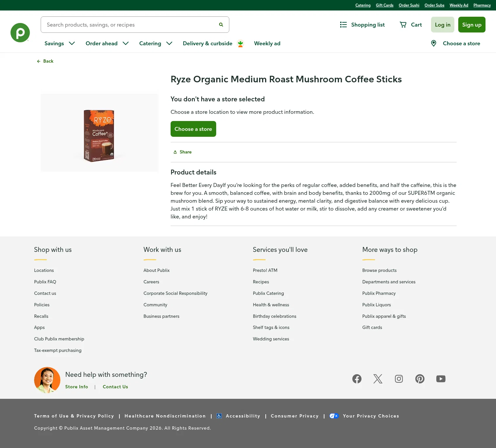Select Order Sushi in top bar
The width and height of the screenshot is (496, 448).
click(x=409, y=5)
